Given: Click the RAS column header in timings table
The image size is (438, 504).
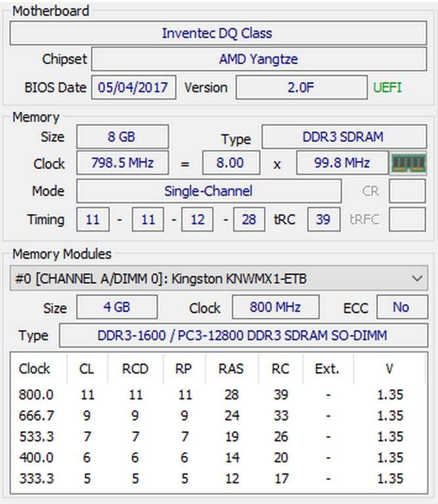Looking at the screenshot, I should point(231,369).
